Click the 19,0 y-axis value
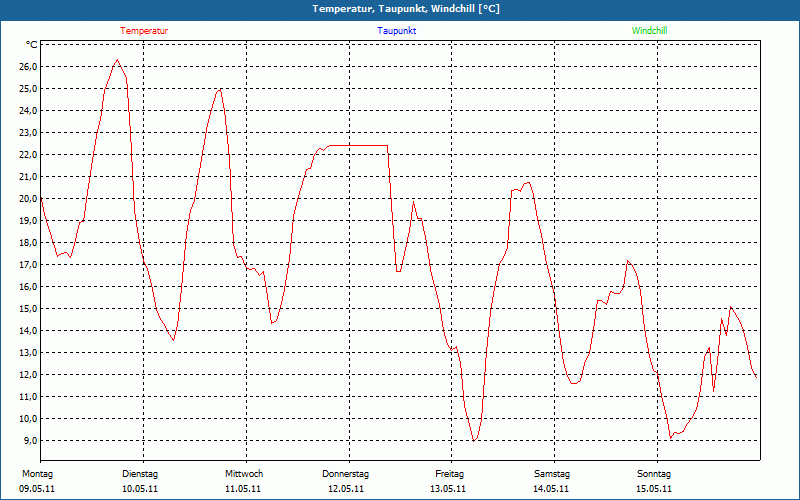The image size is (800, 500). [x=28, y=220]
